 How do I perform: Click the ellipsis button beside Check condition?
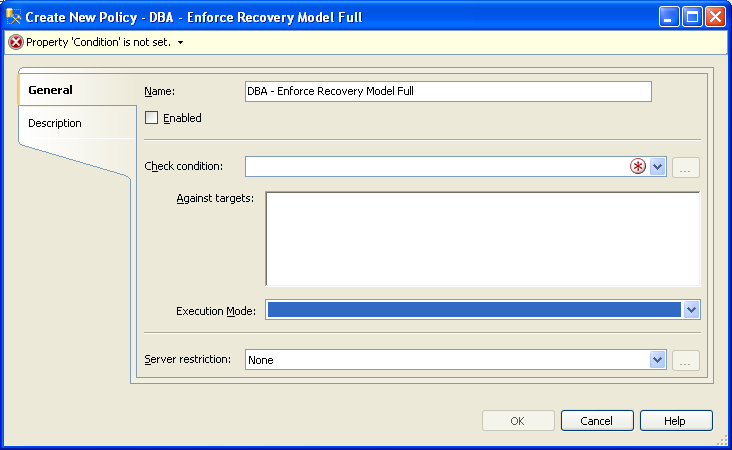(x=685, y=167)
